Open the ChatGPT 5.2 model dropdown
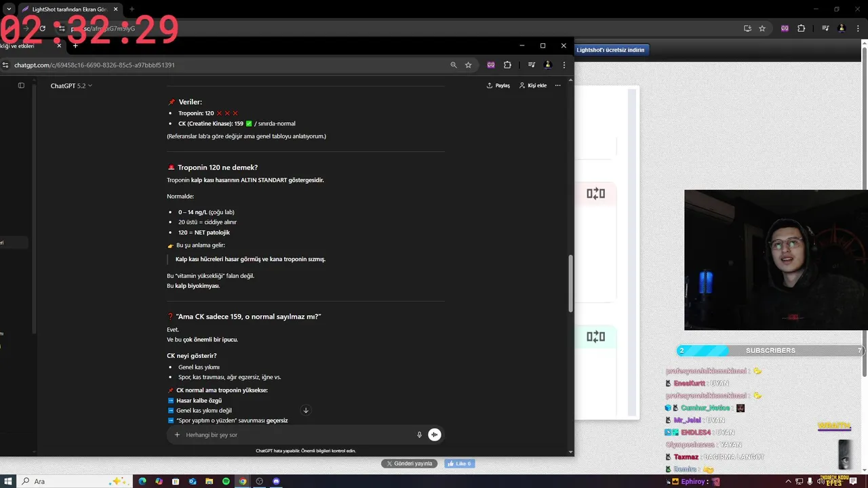 click(71, 85)
